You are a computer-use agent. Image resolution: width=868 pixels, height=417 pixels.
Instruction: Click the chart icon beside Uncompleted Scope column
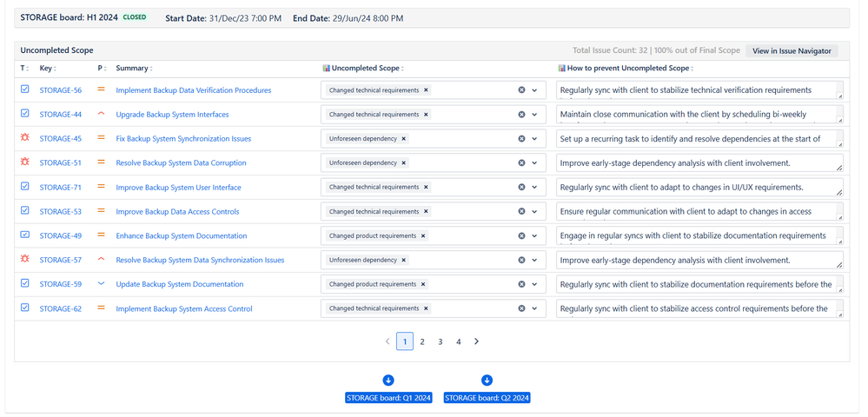click(x=327, y=68)
